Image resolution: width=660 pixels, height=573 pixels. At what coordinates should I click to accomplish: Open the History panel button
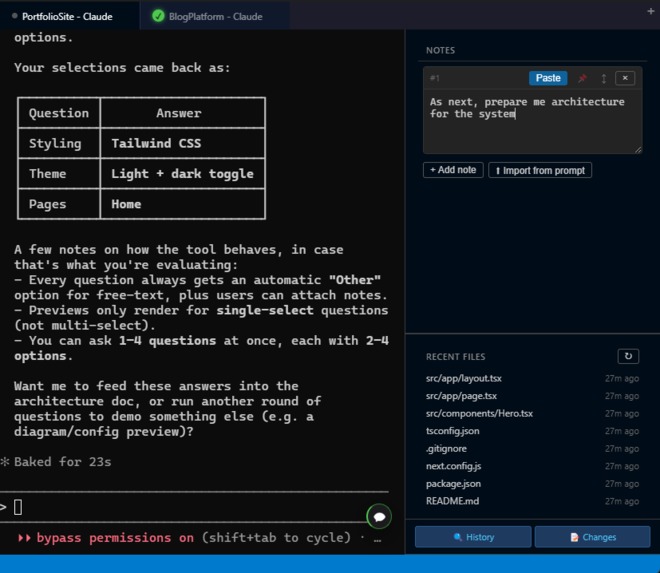click(473, 537)
